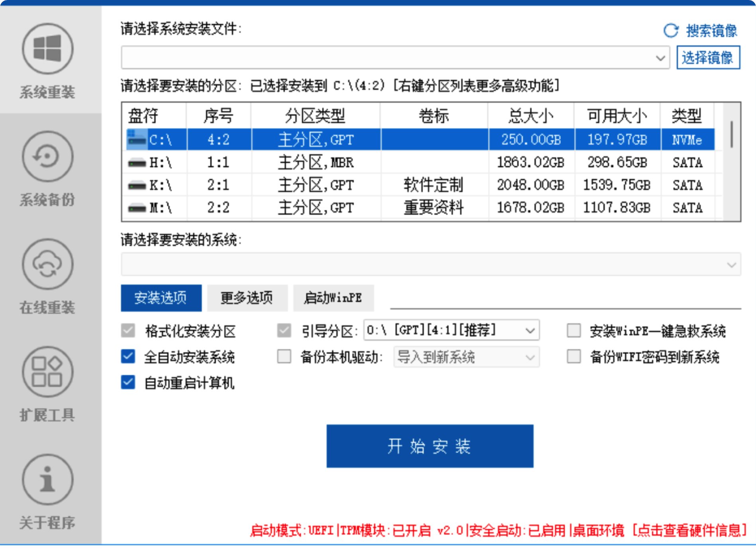Switch to the 安装选项 tab
Viewport: 756px width, 552px height.
(161, 298)
